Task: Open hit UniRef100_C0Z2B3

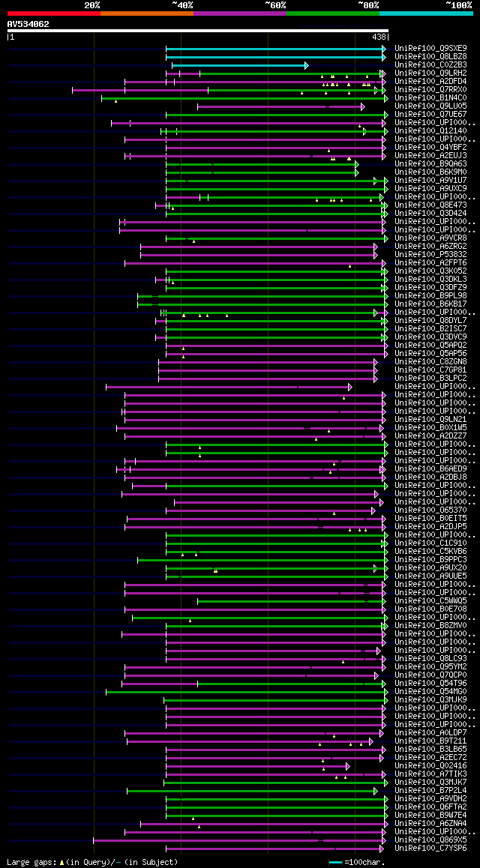Action: click(x=430, y=64)
